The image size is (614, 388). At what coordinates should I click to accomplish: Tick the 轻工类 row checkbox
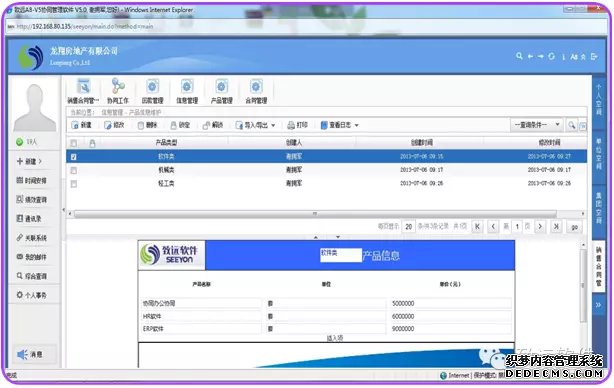coord(74,184)
